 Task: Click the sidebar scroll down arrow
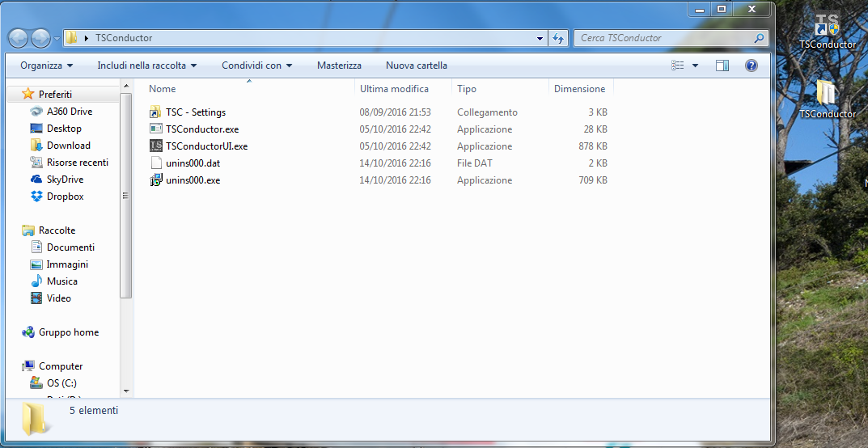pyautogui.click(x=126, y=391)
